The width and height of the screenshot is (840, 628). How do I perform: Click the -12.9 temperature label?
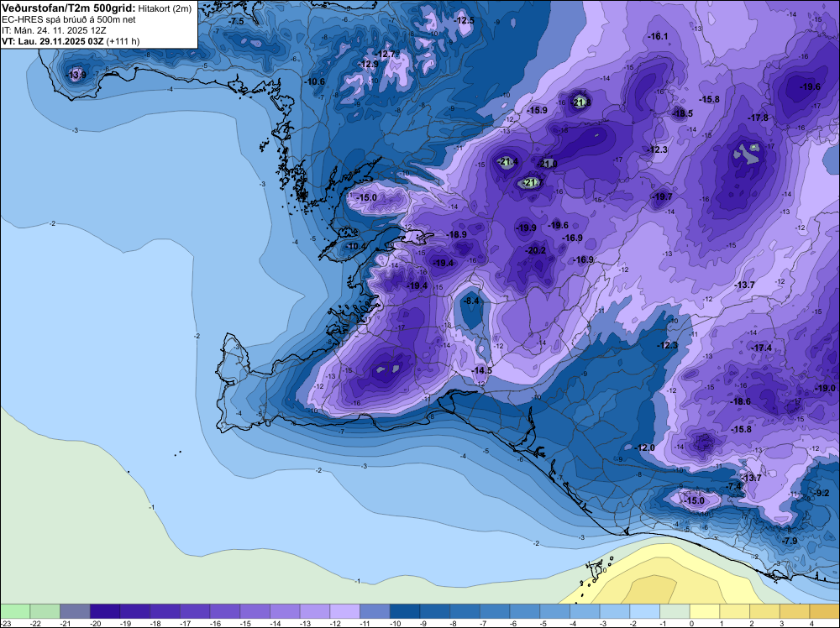click(x=368, y=65)
